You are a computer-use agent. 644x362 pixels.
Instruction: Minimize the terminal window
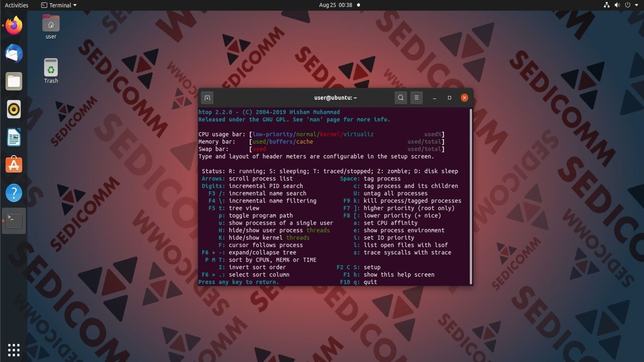pos(434,98)
